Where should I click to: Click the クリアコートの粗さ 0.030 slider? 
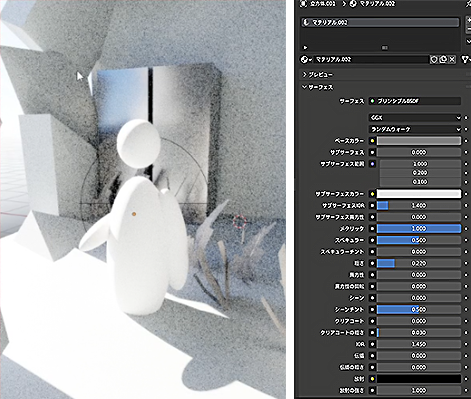tap(419, 333)
